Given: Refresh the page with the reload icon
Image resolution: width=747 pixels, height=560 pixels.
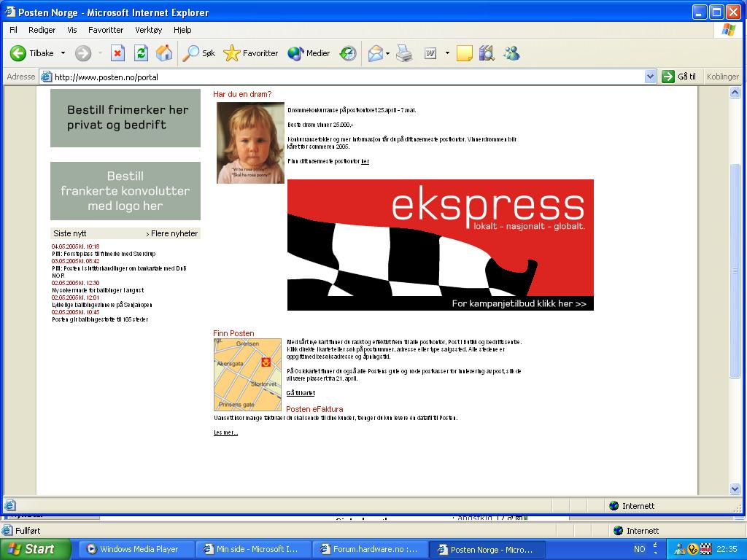Looking at the screenshot, I should click(x=141, y=52).
